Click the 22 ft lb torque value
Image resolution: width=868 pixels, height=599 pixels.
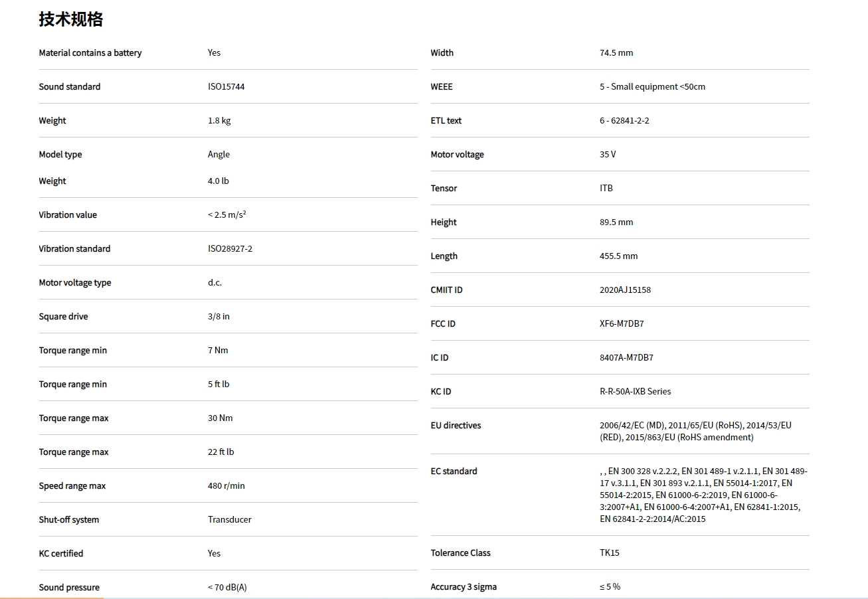coord(220,452)
